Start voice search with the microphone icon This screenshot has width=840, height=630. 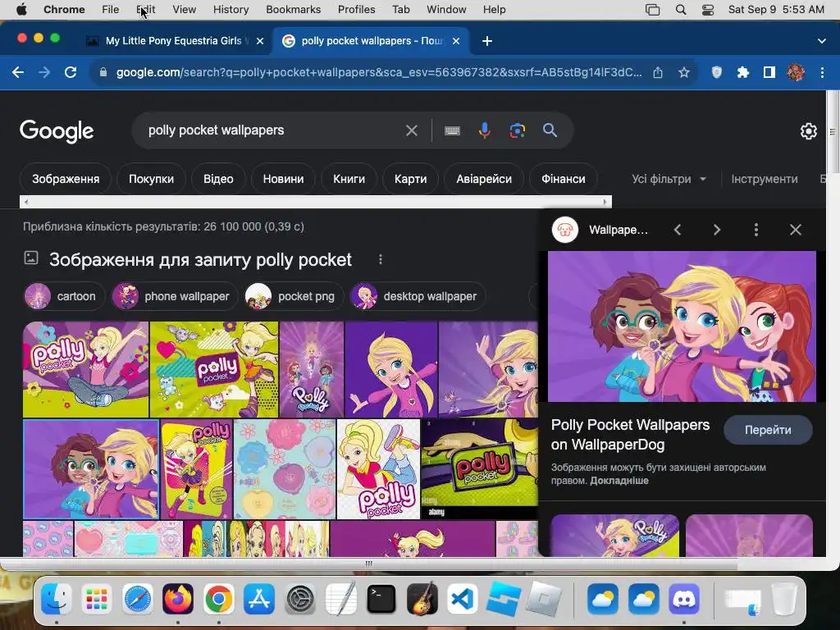[484, 130]
